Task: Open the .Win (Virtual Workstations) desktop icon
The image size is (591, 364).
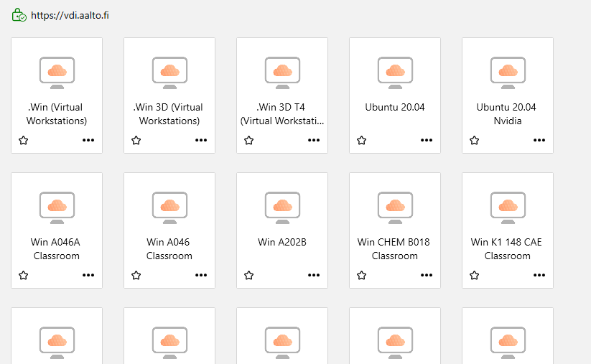Action: (57, 73)
